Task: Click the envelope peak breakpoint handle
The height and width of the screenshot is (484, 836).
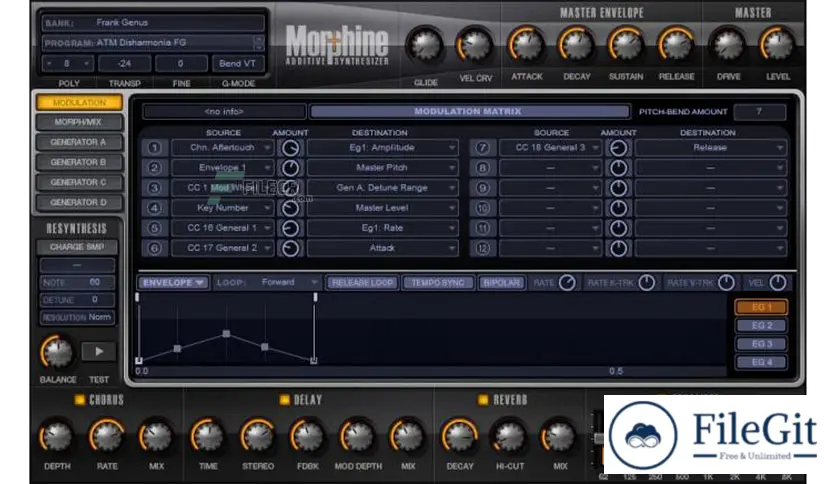Action: (x=227, y=334)
